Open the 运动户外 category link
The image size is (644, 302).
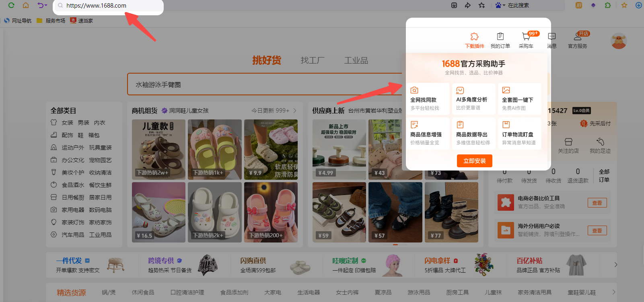pyautogui.click(x=73, y=148)
